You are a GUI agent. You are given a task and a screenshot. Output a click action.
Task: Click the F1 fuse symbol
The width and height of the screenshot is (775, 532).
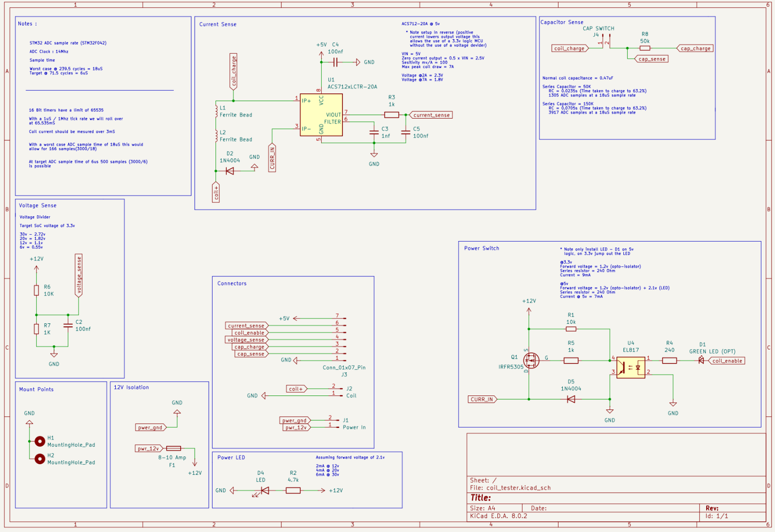point(173,449)
